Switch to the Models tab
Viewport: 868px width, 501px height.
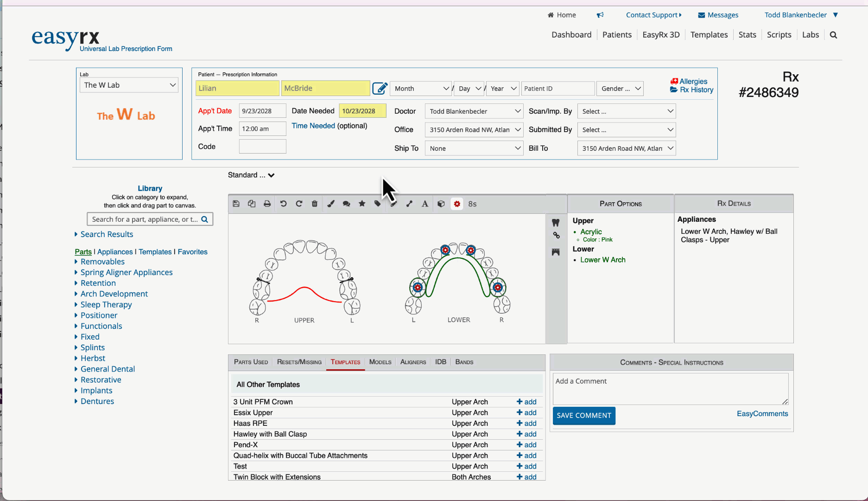point(380,362)
